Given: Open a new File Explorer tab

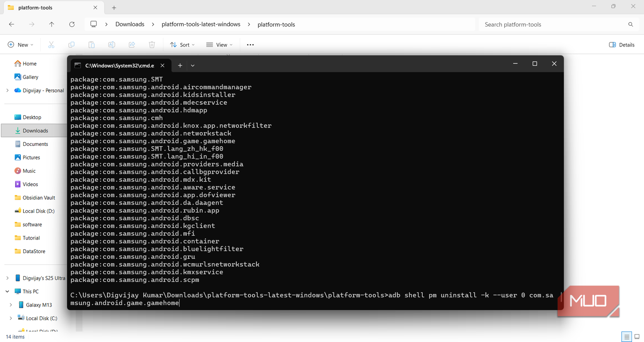Looking at the screenshot, I should pyautogui.click(x=114, y=7).
